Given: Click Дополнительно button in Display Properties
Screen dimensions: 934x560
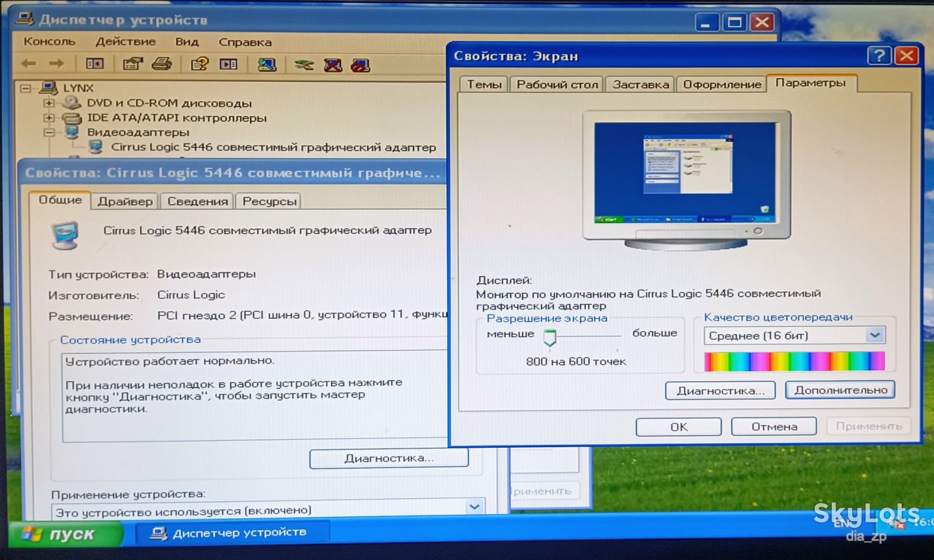Looking at the screenshot, I should (841, 390).
